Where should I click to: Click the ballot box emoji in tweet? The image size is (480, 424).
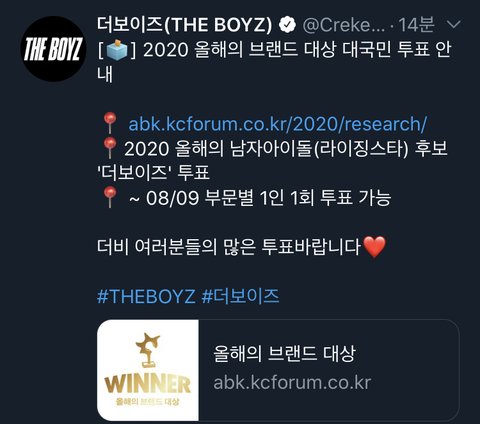(117, 50)
